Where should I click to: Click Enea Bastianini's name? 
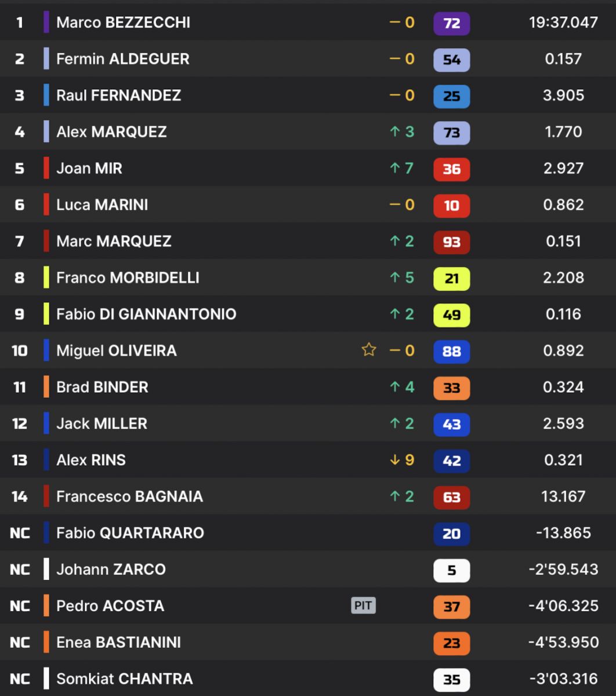coord(118,643)
